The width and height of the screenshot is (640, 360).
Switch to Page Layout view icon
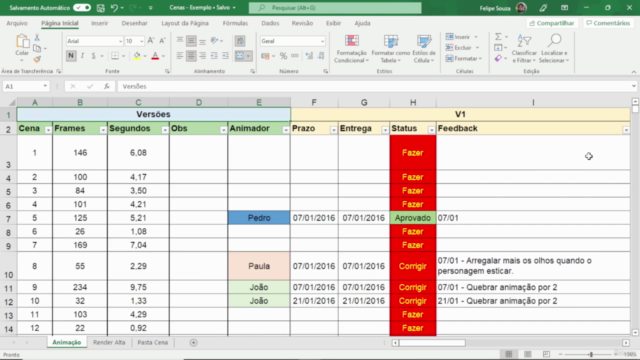(x=528, y=354)
